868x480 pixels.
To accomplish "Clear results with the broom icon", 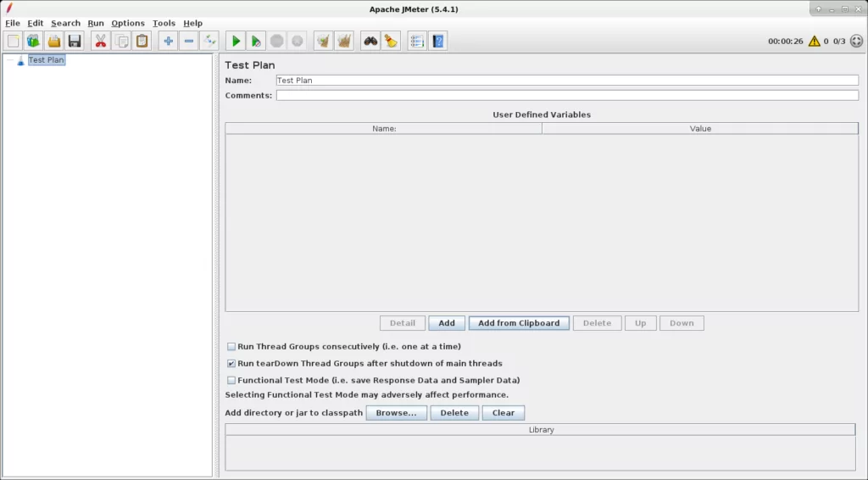I will pos(323,41).
